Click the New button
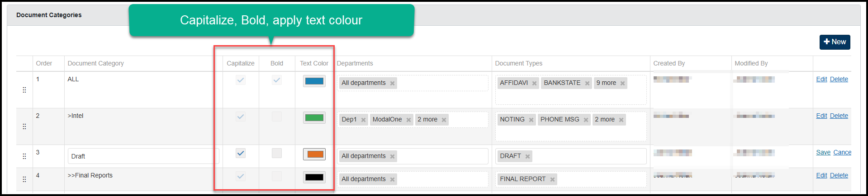This screenshot has height=196, width=868. [x=835, y=42]
